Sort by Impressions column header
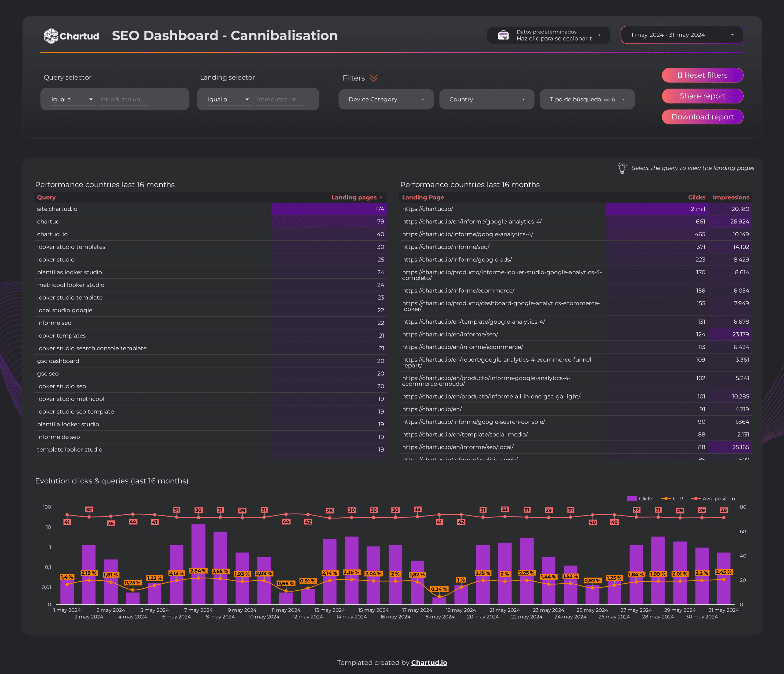The width and height of the screenshot is (784, 674). pos(731,198)
